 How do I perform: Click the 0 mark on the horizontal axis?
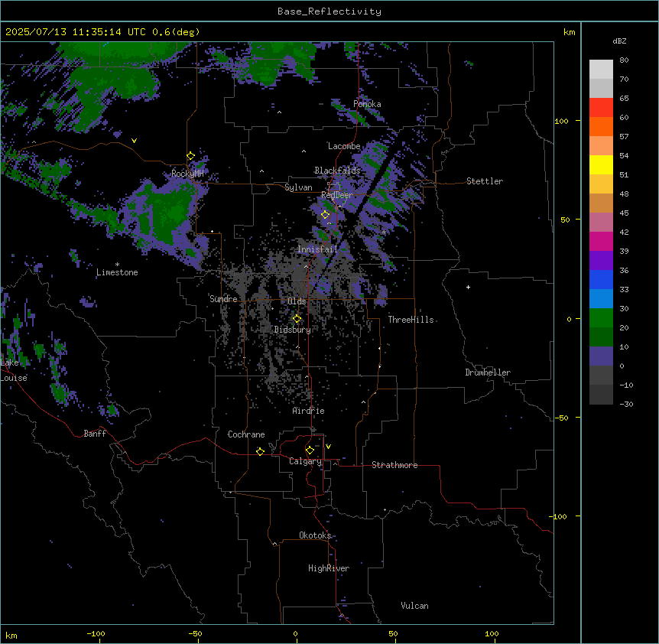295,633
